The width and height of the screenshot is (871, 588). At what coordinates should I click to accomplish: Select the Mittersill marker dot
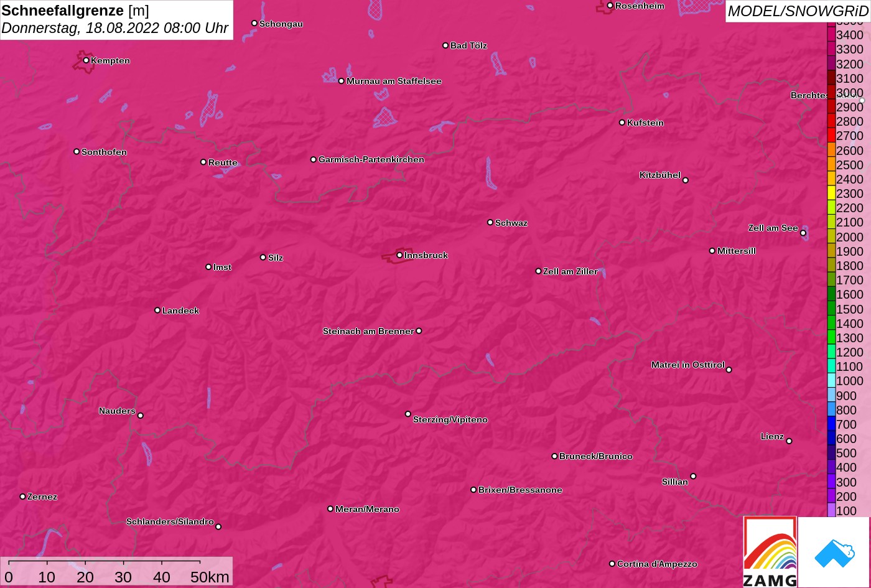click(712, 251)
